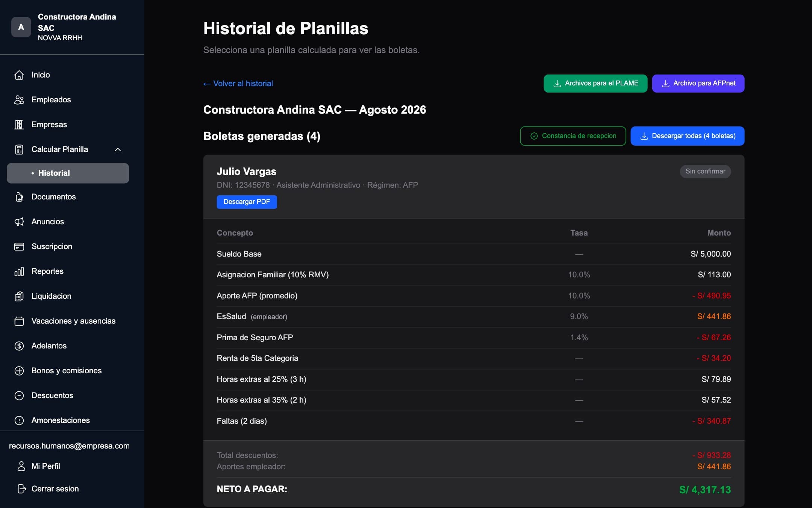Click the Sueldo Base amount S/ 5,000.00
The height and width of the screenshot is (508, 812).
pos(710,254)
